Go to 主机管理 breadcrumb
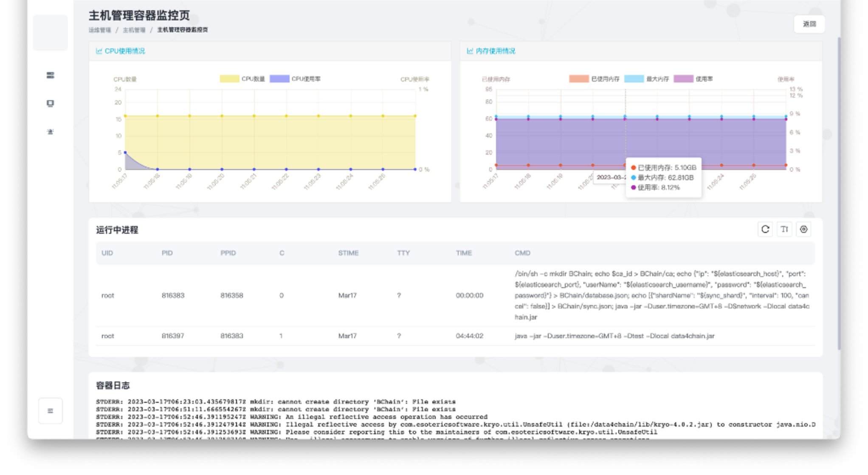Image resolution: width=868 pixels, height=475 pixels. (x=134, y=30)
